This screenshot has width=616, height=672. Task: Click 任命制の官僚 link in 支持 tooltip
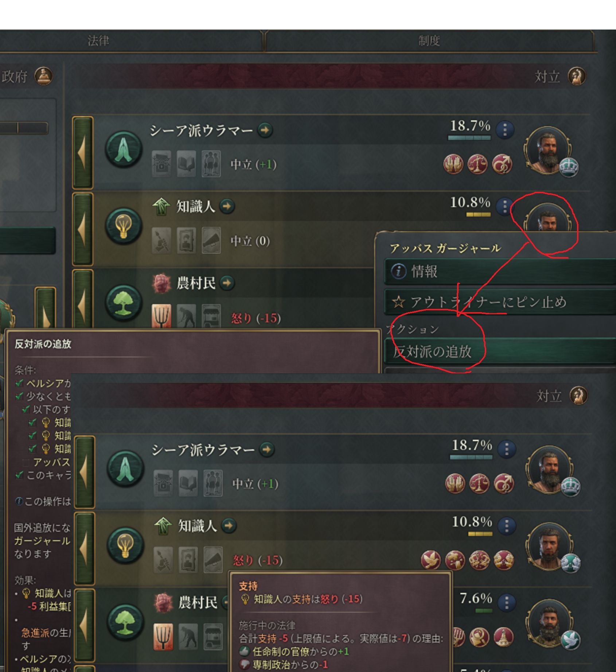[x=283, y=651]
